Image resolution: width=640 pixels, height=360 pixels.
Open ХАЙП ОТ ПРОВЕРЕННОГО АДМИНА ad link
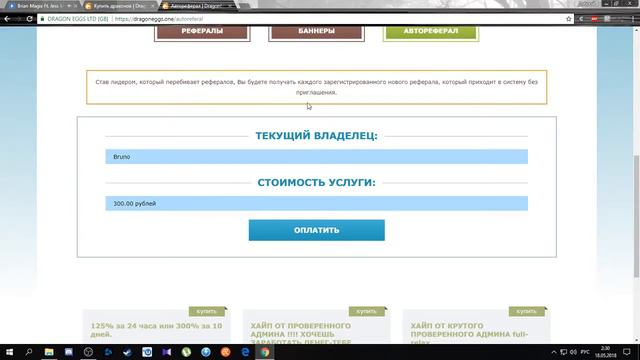(x=301, y=334)
